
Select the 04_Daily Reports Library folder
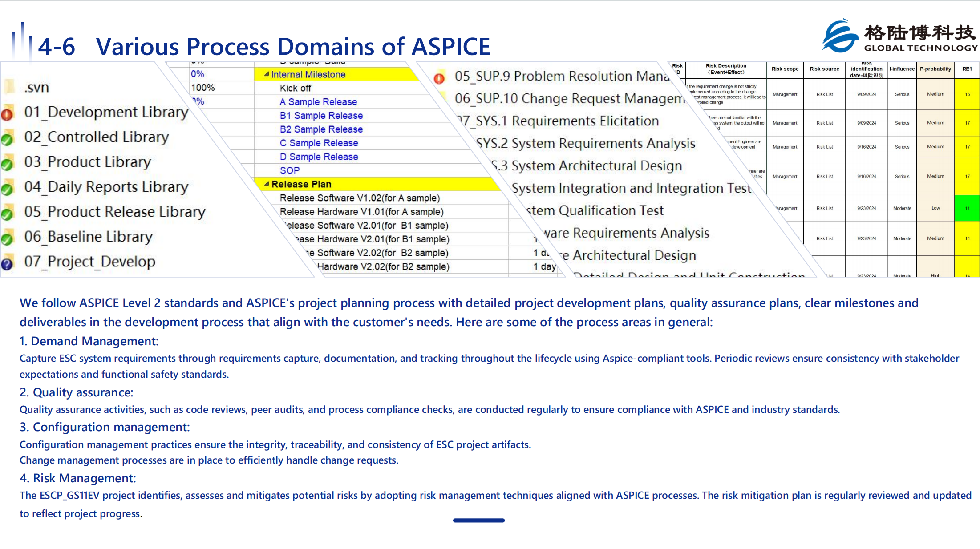point(106,187)
